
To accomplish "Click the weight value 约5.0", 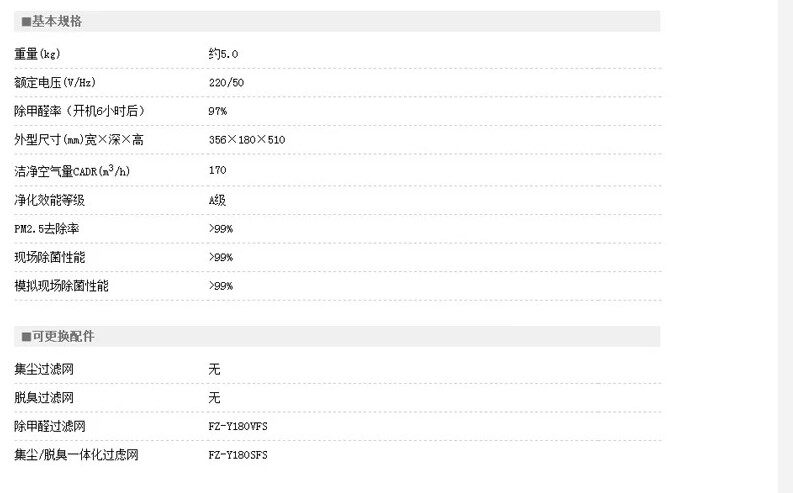I will click(224, 53).
